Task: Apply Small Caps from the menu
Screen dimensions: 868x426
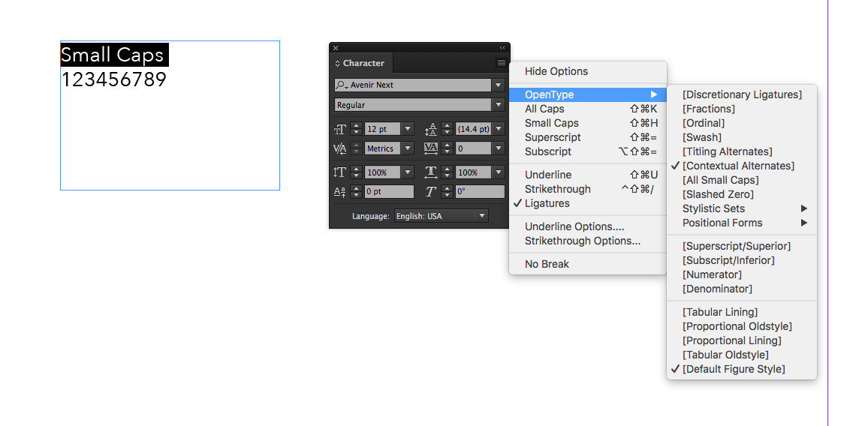Action: 552,123
